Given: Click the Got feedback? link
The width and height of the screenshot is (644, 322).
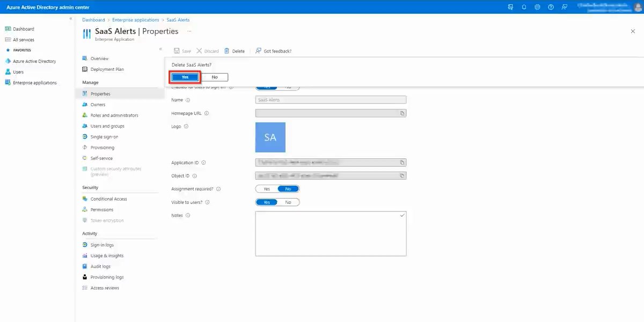Looking at the screenshot, I should tap(274, 51).
